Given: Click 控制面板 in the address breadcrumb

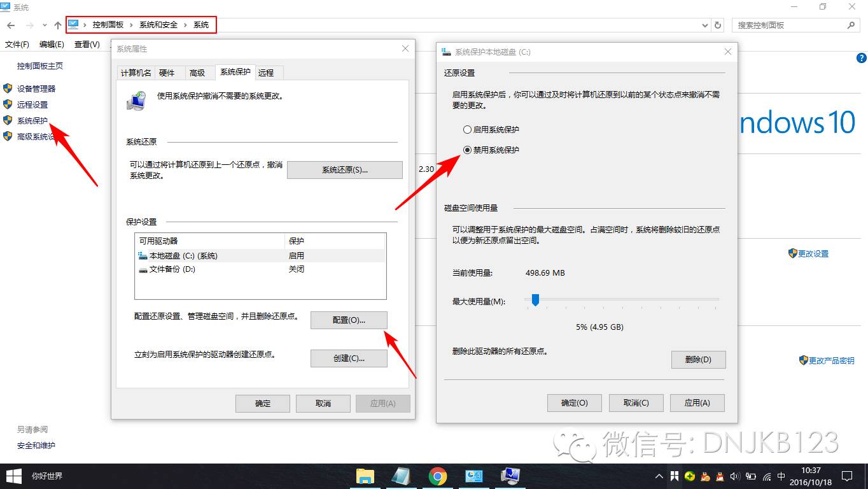Looking at the screenshot, I should [x=108, y=25].
